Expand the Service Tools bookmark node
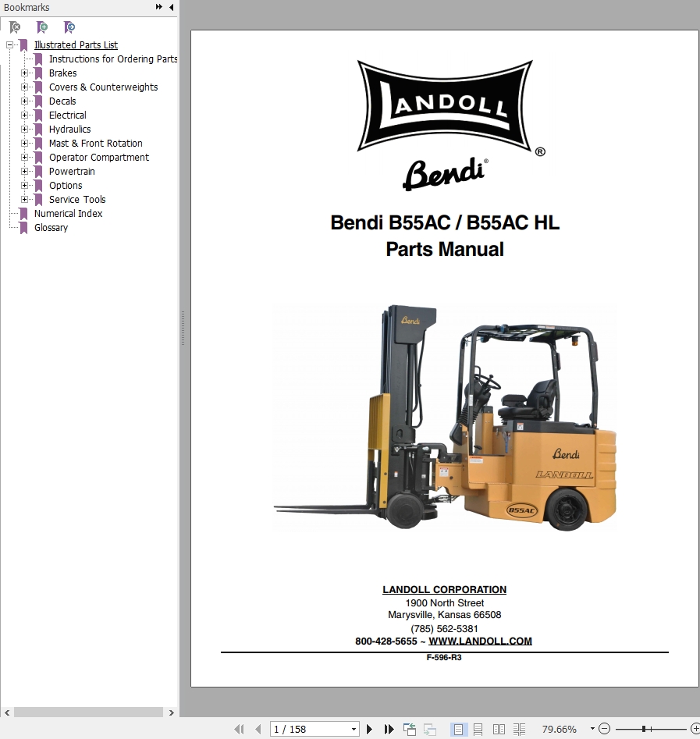The image size is (700, 739). point(24,199)
